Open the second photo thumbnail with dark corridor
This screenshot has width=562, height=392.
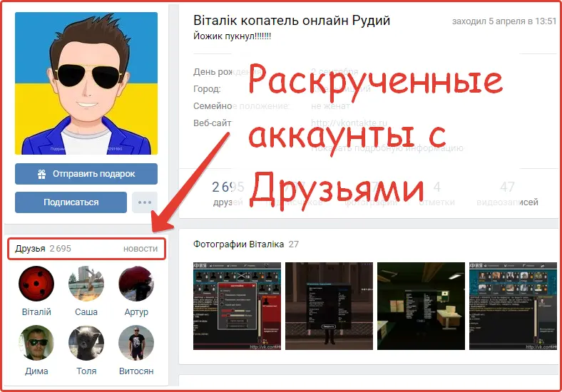coord(329,306)
